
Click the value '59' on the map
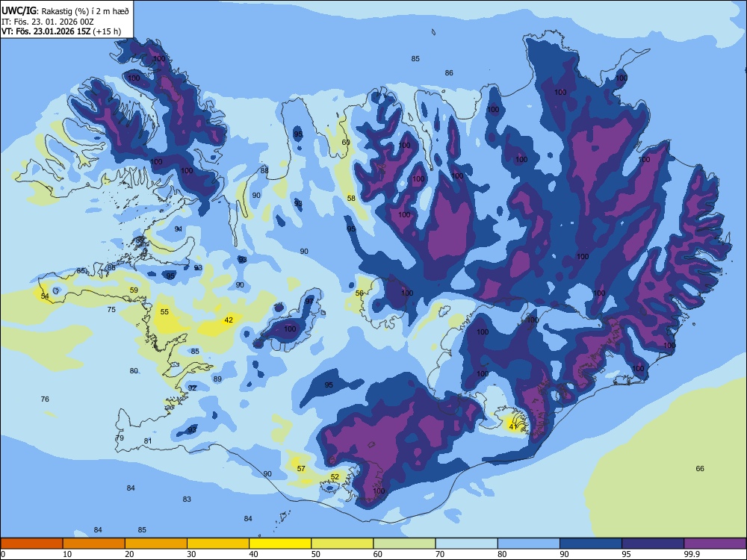tap(134, 290)
